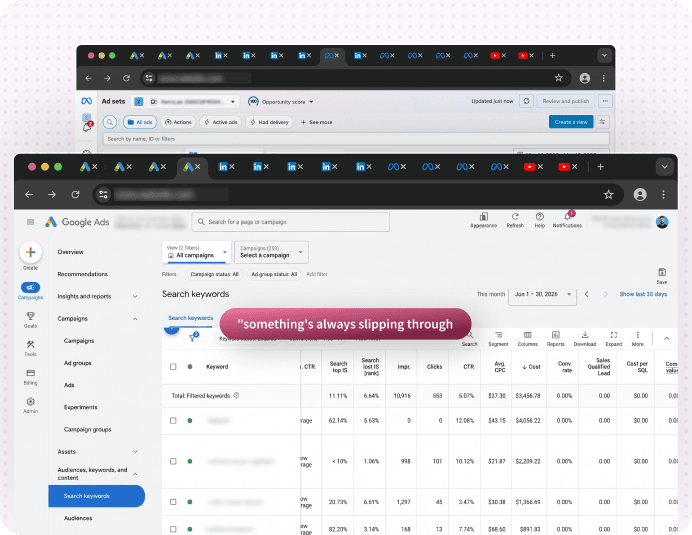Click bookmark star in front browser window
The height and width of the screenshot is (535, 692).
click(609, 195)
